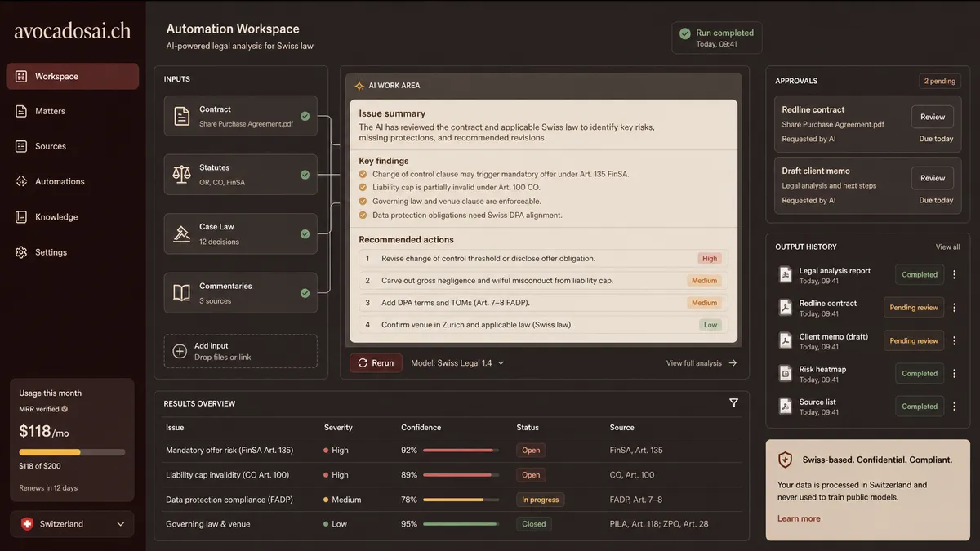Click the Commentaries open book icon

(181, 293)
